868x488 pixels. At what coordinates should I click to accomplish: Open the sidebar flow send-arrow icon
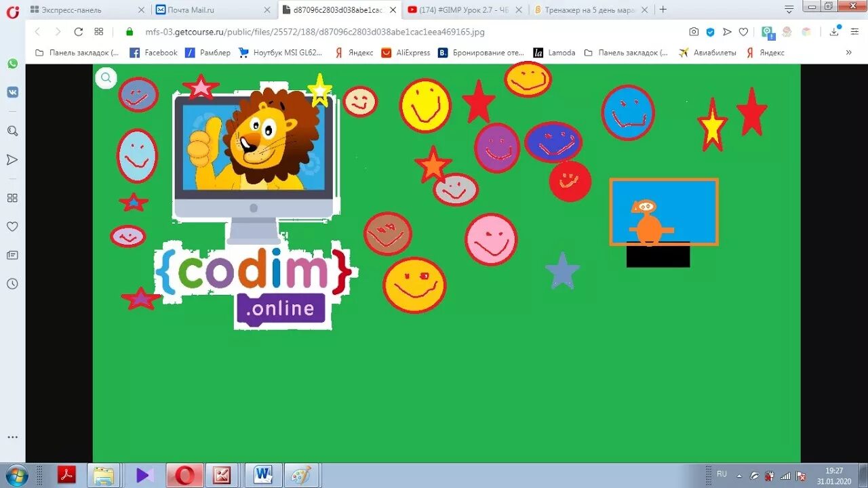(x=12, y=160)
